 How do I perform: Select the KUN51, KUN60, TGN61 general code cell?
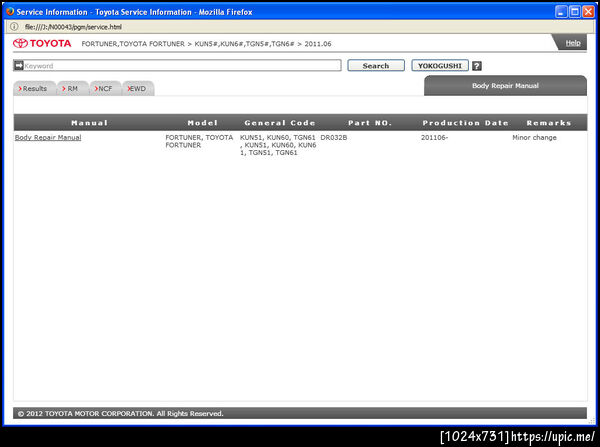(x=278, y=145)
